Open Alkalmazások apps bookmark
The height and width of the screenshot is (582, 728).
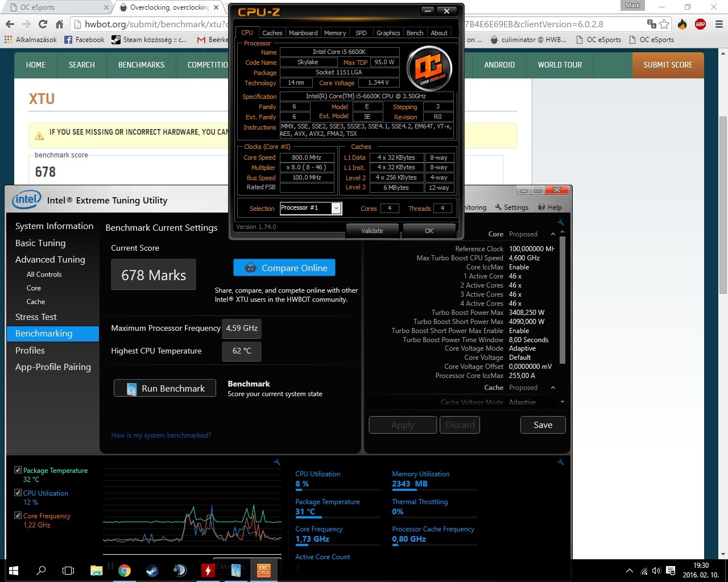tap(31, 40)
